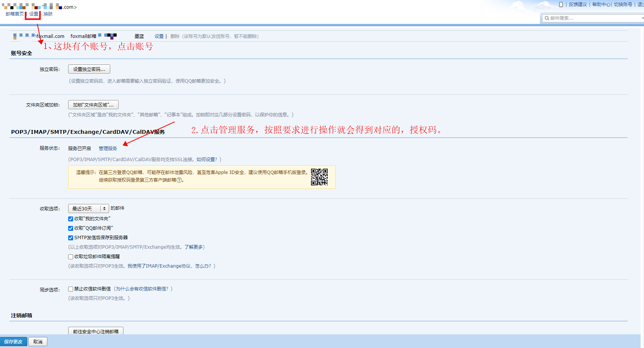
Task: Open the 设置 tab in top navigation
Action: (x=34, y=14)
